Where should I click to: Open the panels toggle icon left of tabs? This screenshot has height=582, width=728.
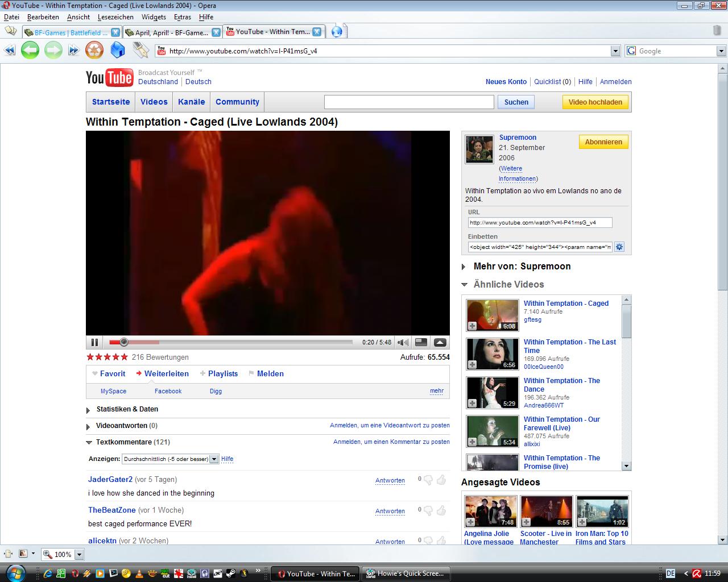(10, 31)
